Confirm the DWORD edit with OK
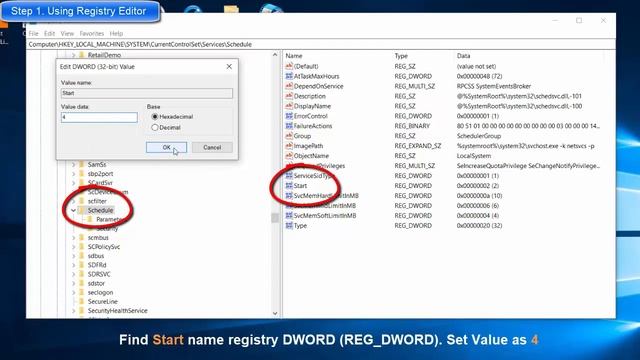The width and height of the screenshot is (640, 360). click(x=166, y=147)
